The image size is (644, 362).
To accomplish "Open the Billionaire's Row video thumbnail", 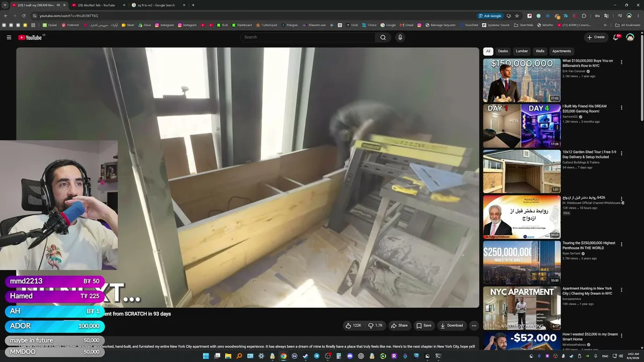I will pos(522,80).
